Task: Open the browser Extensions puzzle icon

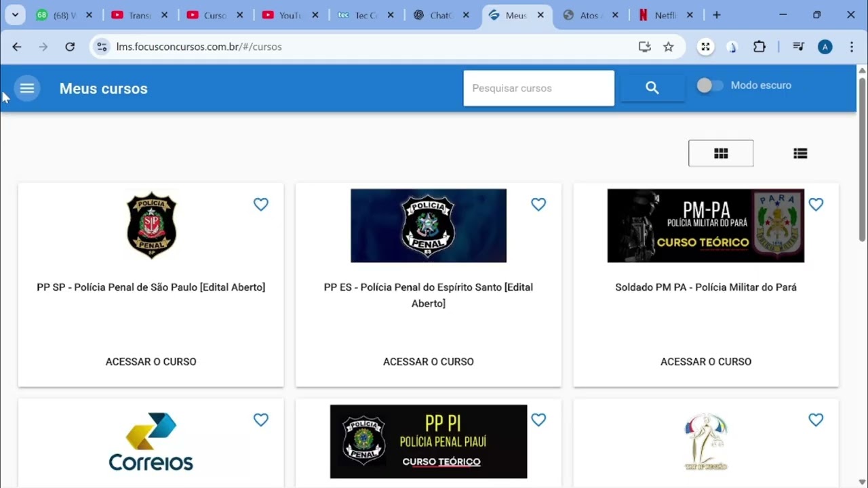Action: [x=759, y=47]
